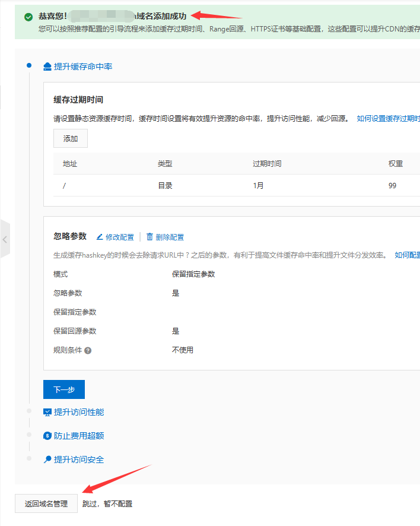Image resolution: width=420 pixels, height=526 pixels.
Task: Select the 提升缓存命中率 step title
Action: click(x=83, y=66)
